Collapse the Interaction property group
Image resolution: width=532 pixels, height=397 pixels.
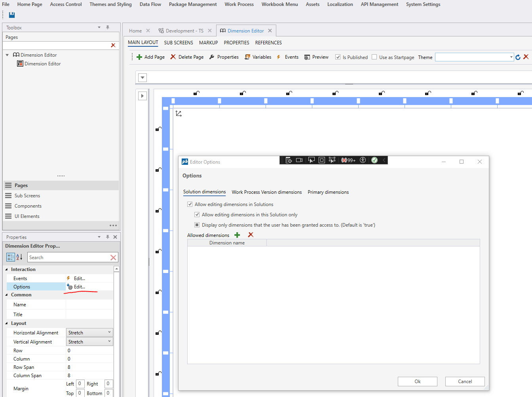click(7, 269)
